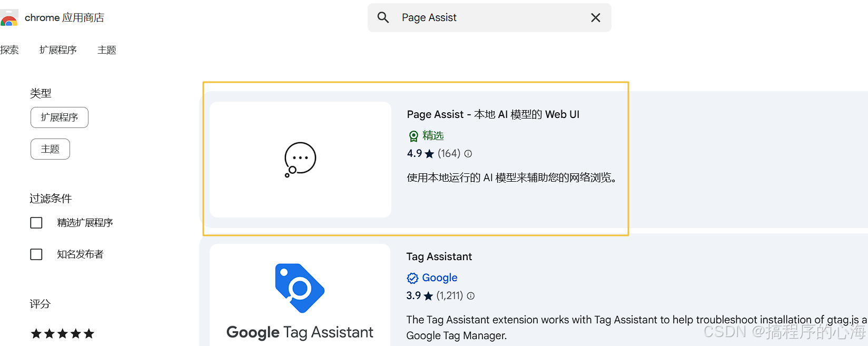Click the 过滤条件 section heading

click(51, 199)
